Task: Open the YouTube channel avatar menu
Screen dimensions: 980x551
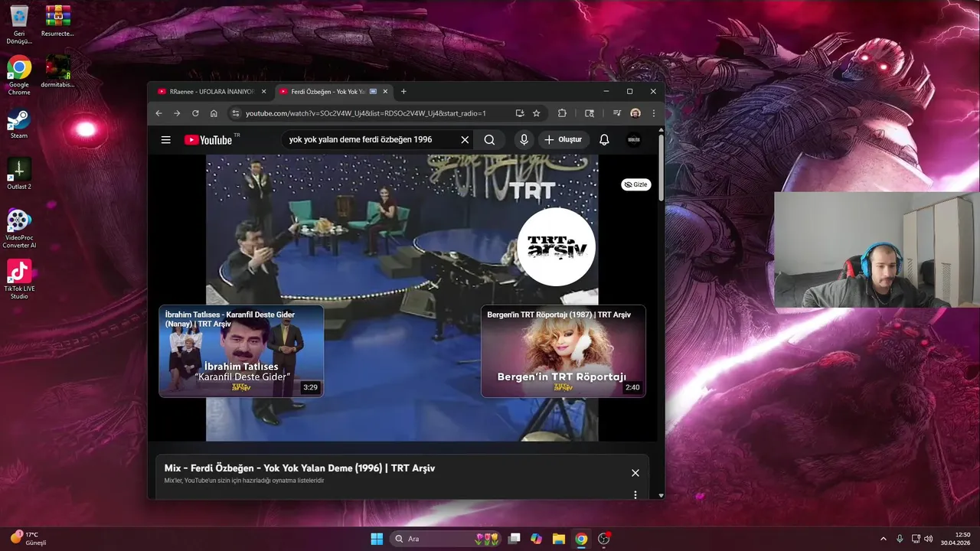Action: coord(634,140)
